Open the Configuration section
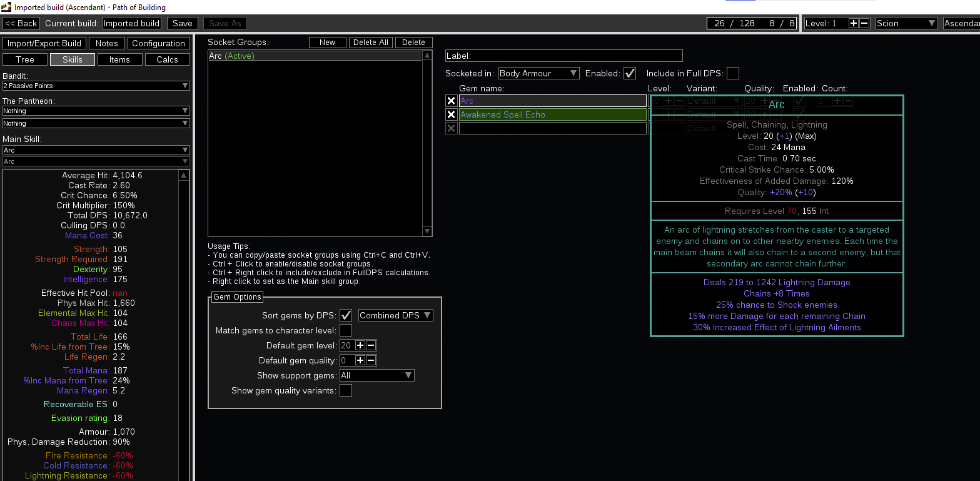Image resolution: width=980 pixels, height=481 pixels. (158, 43)
